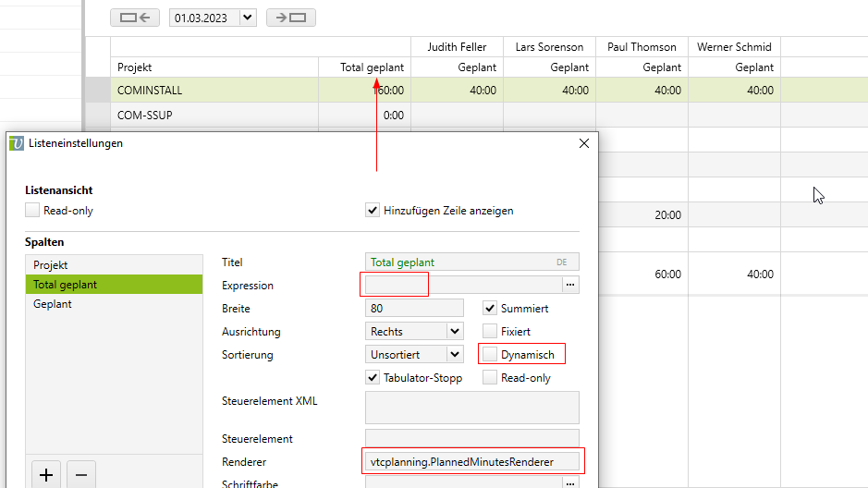Enable the Dynamisch checkbox

[x=490, y=355]
